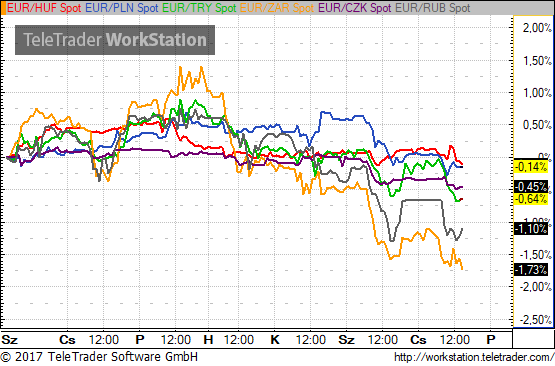Image resolution: width=555 pixels, height=366 pixels.
Task: Click the K day marker on time axis
Action: [275, 340]
